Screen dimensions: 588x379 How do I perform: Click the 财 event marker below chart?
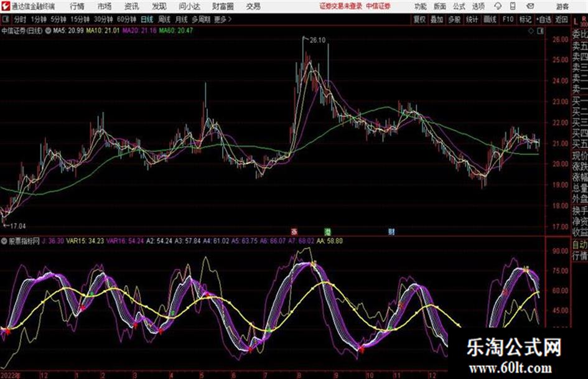coord(391,232)
